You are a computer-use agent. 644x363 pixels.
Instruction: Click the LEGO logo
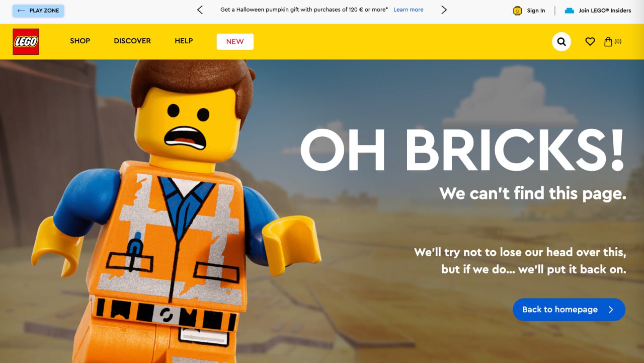[x=26, y=41]
